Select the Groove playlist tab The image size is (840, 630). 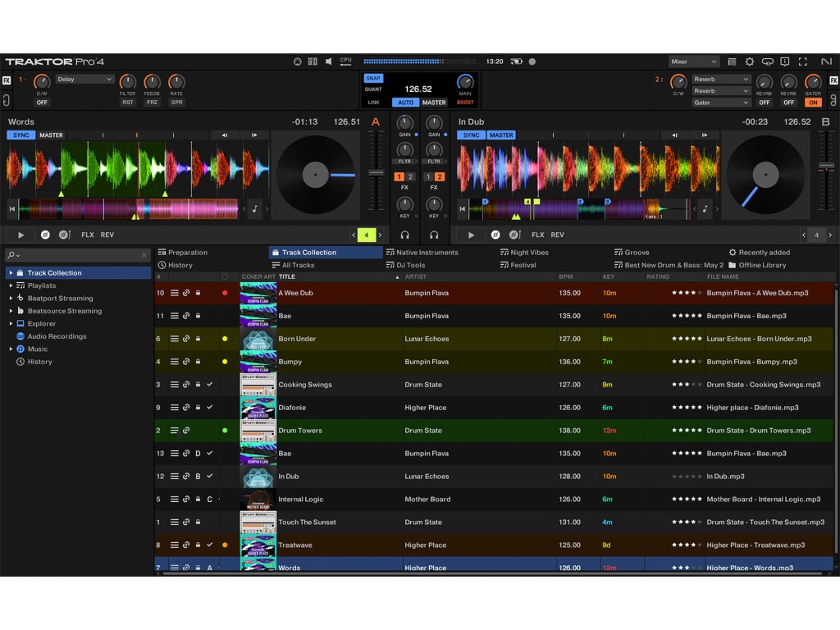632,253
